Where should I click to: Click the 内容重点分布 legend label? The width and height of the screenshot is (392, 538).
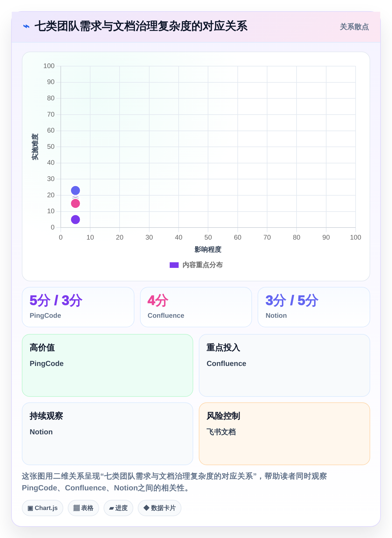tap(202, 265)
